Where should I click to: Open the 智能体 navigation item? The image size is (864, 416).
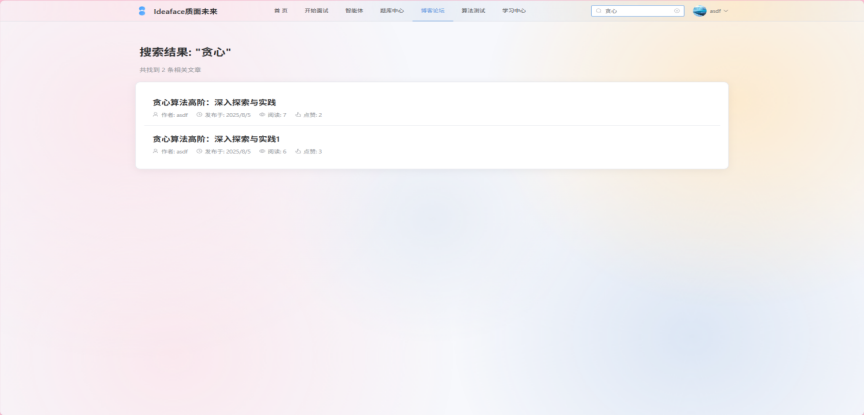pos(354,11)
